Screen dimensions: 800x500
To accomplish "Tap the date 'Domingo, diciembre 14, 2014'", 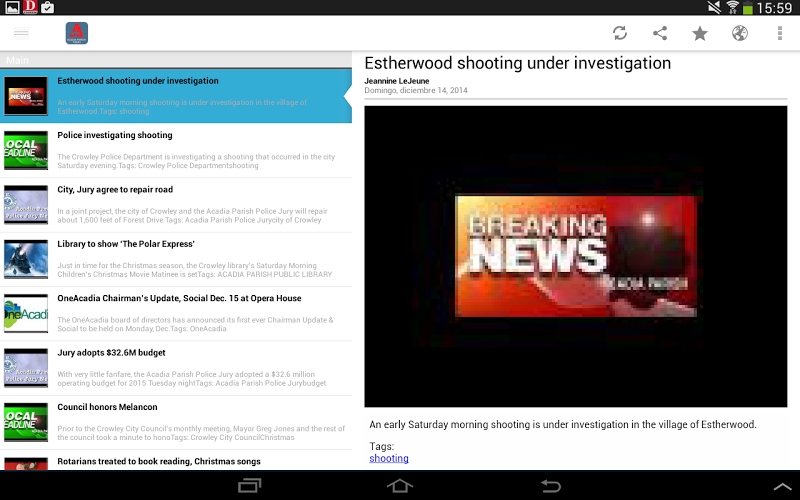I will [x=416, y=90].
